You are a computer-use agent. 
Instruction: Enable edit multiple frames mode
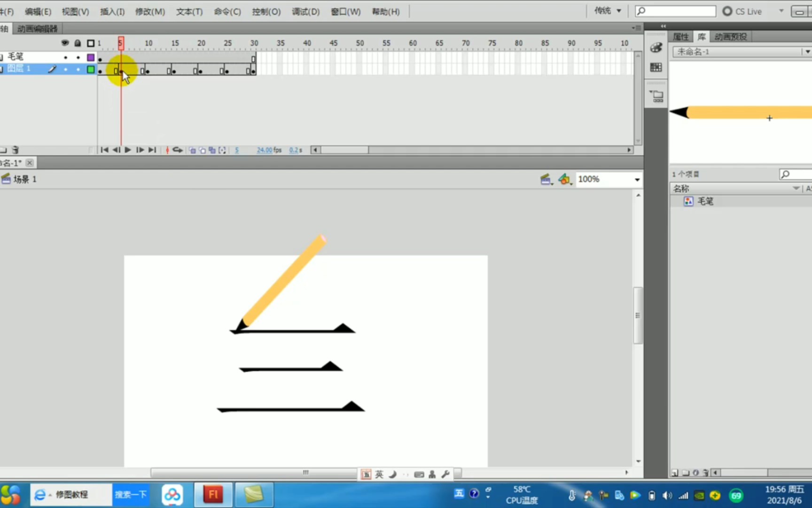pos(212,150)
